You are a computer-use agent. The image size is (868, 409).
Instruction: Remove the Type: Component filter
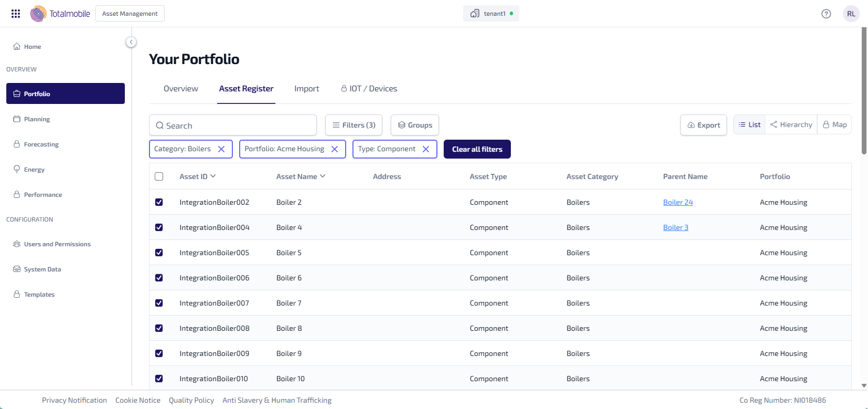point(426,149)
